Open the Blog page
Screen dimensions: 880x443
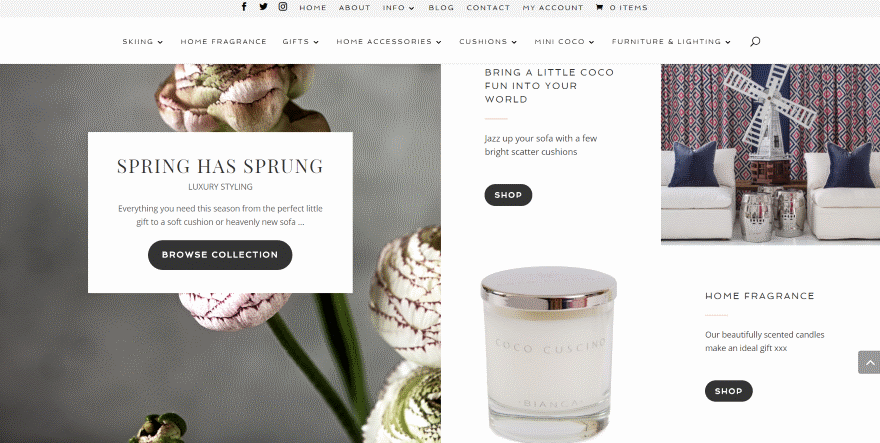click(x=441, y=8)
